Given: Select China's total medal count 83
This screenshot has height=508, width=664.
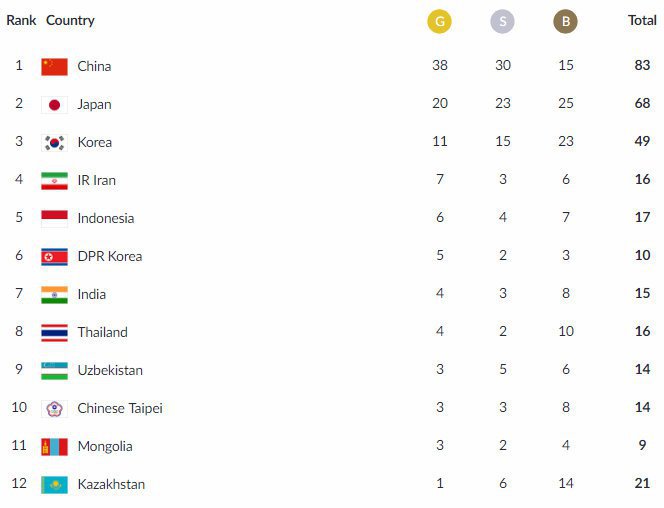Looking at the screenshot, I should [x=642, y=66].
